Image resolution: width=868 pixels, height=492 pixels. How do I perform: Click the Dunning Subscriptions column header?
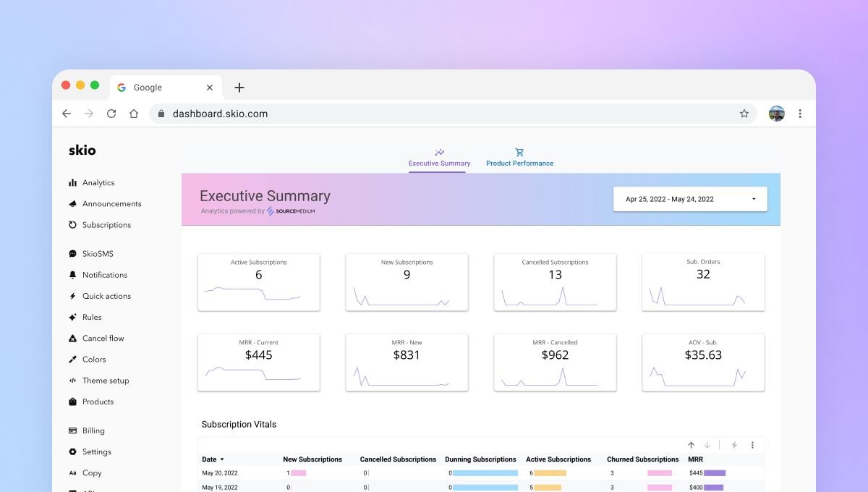(x=480, y=459)
